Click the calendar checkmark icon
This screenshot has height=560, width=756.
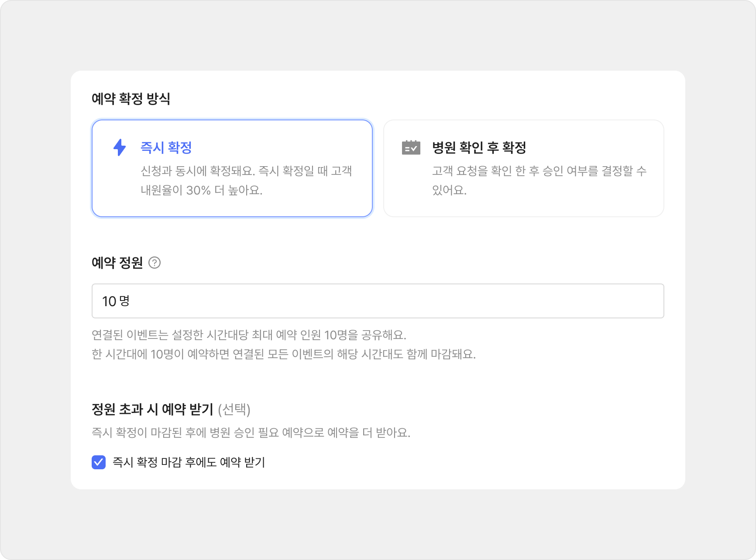[x=411, y=147]
